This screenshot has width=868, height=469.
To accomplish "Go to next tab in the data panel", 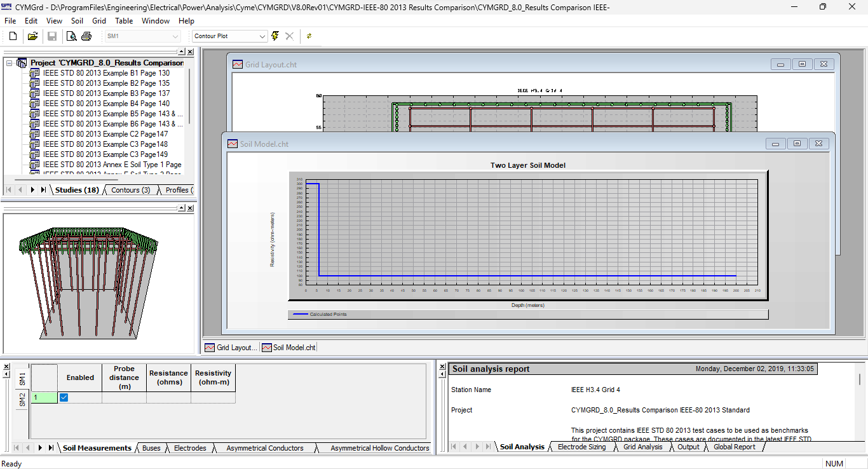I will point(40,448).
